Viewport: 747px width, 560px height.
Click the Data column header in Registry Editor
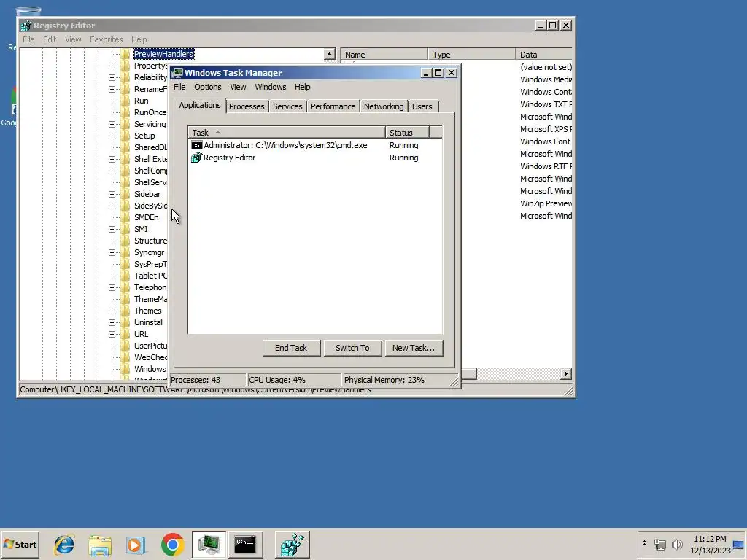[x=543, y=54]
